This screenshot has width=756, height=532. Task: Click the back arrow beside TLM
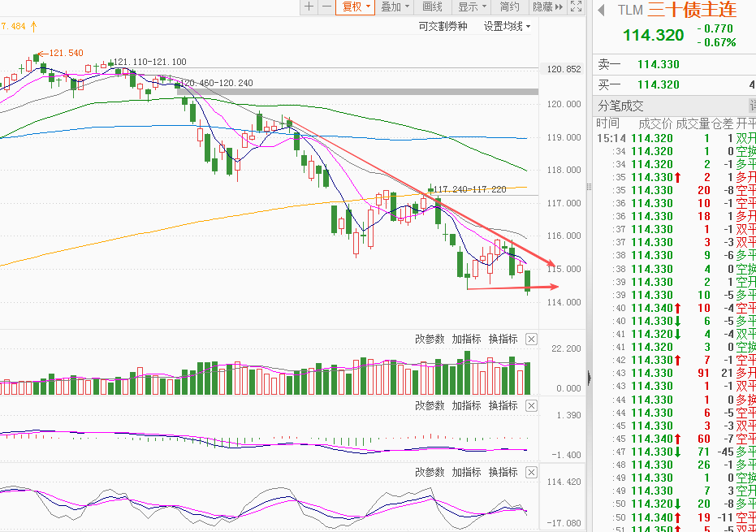[601, 10]
